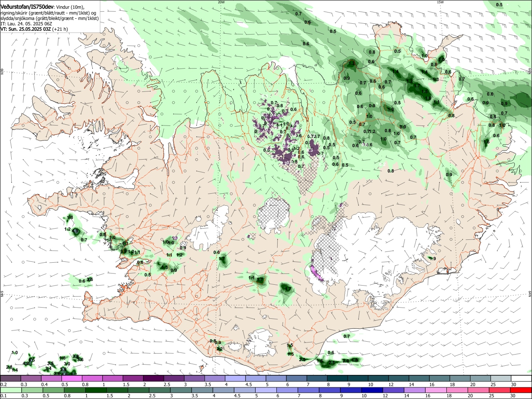The width and height of the screenshot is (532, 399).
Task: Pick the bright red swatch at 30, lower legend row
Action: pos(521,390)
